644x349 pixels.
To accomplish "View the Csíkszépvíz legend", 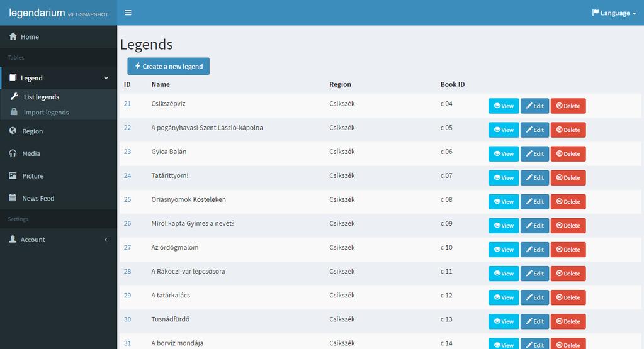I will click(504, 106).
